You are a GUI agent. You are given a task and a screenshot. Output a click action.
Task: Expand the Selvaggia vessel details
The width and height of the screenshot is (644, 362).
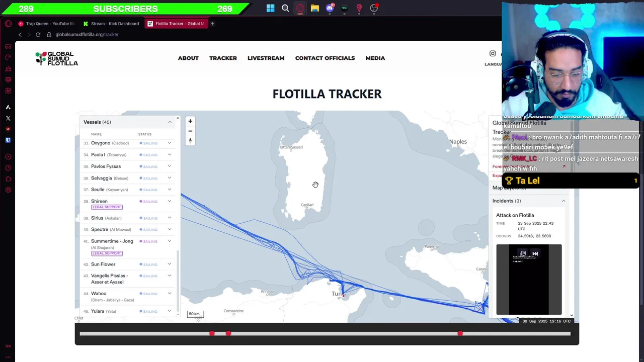(170, 178)
